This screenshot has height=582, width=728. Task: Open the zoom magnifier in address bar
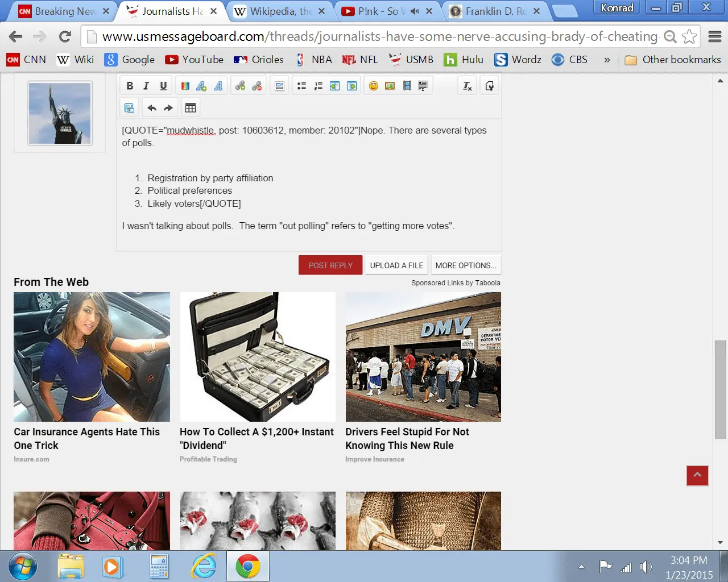671,37
